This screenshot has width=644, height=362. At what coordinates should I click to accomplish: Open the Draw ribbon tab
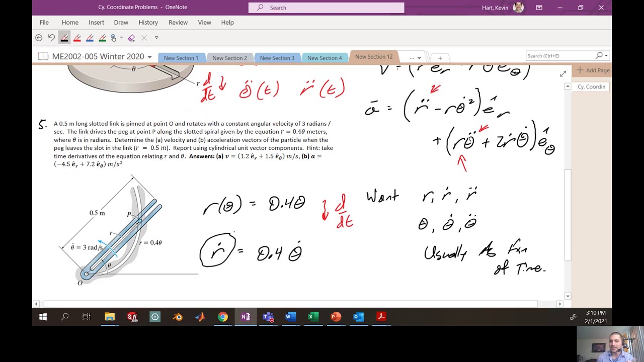click(121, 22)
